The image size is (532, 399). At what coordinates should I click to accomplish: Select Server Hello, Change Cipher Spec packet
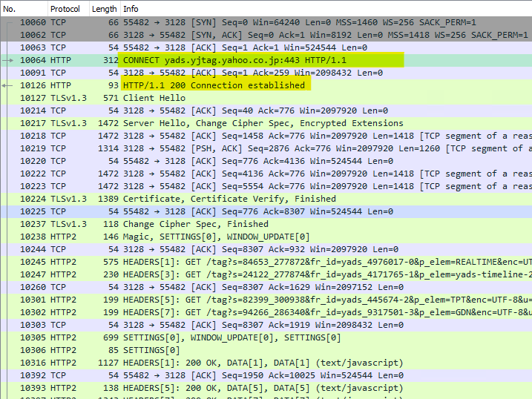point(266,123)
